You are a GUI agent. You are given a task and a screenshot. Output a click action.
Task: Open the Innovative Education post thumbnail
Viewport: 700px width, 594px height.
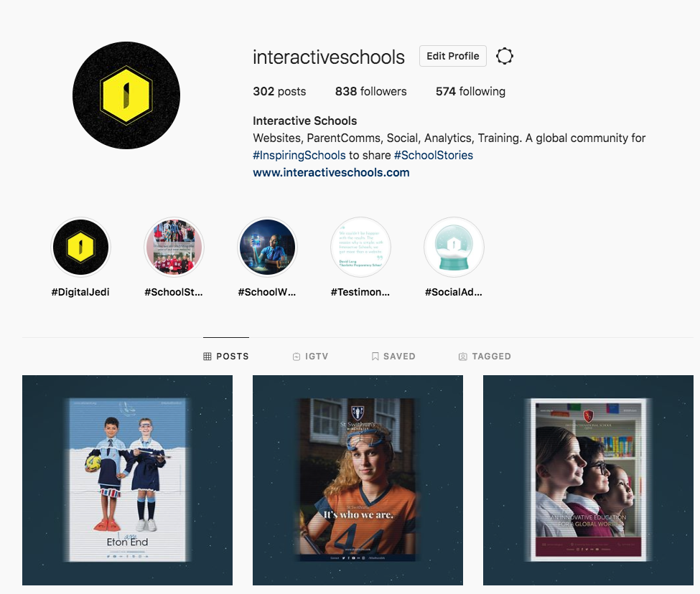tap(588, 480)
